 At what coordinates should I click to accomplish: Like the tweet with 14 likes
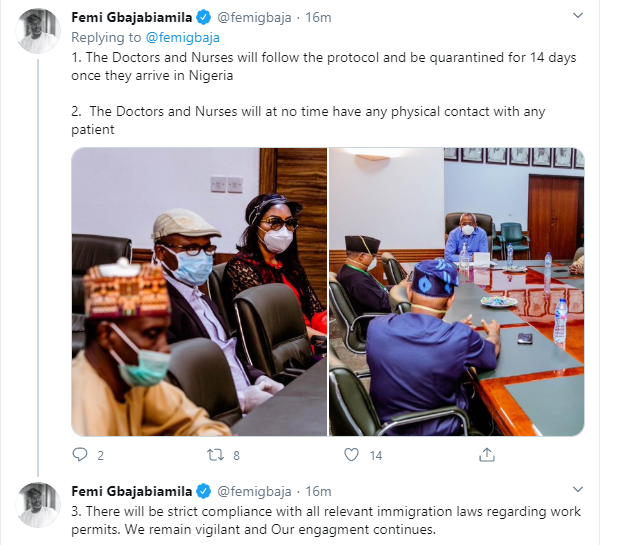click(351, 455)
